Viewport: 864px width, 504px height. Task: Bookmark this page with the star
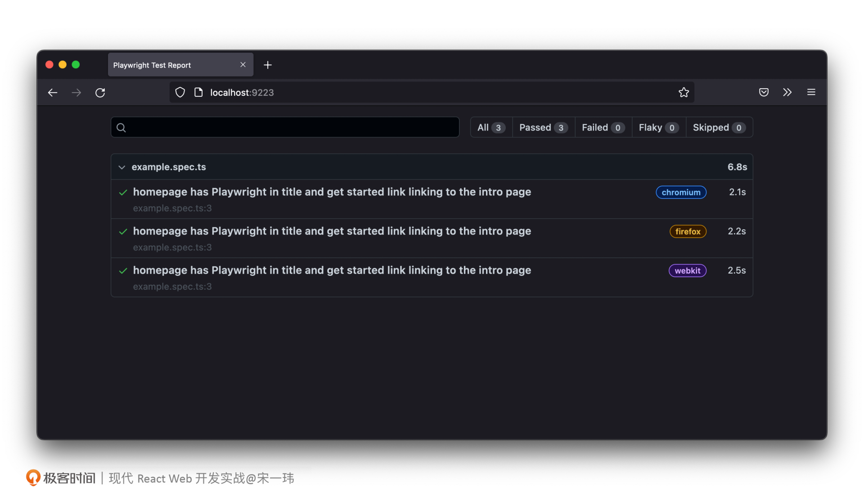point(684,93)
